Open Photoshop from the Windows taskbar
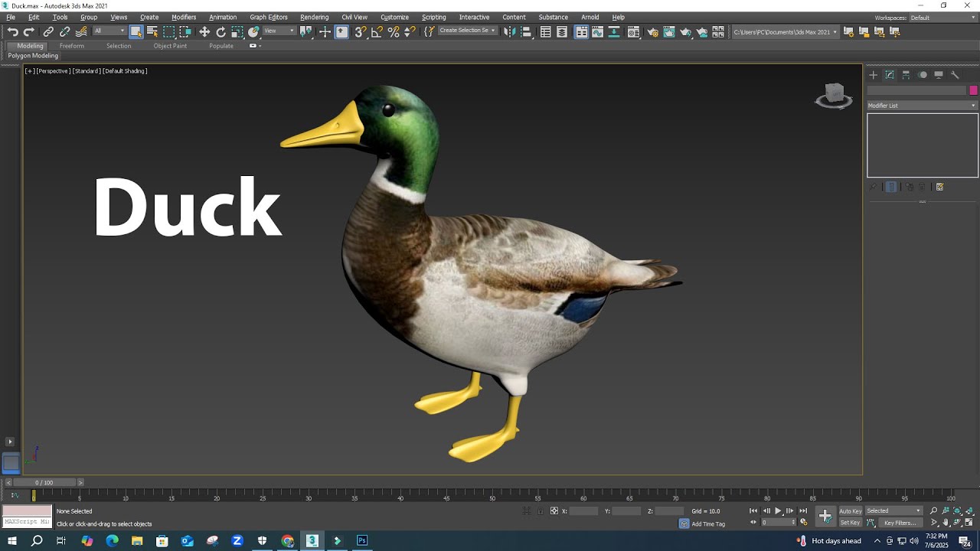The width and height of the screenshot is (980, 551). point(362,541)
